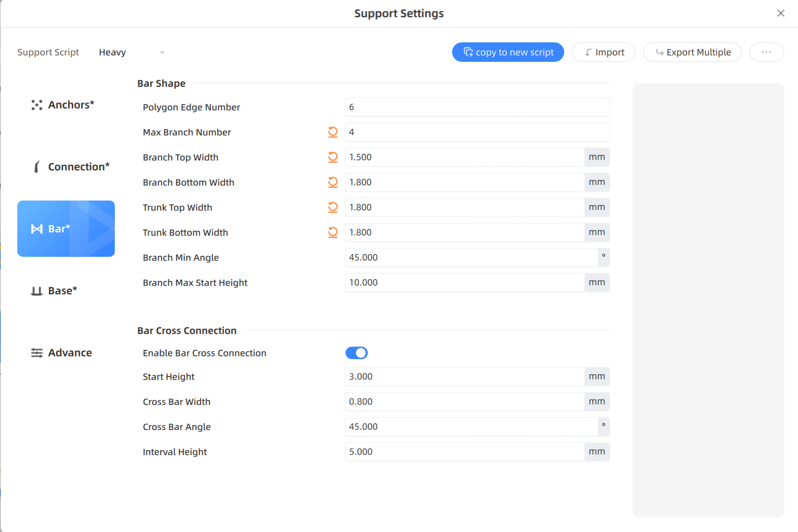798x532 pixels.
Task: Click the Interval Height label
Action: pyautogui.click(x=174, y=452)
